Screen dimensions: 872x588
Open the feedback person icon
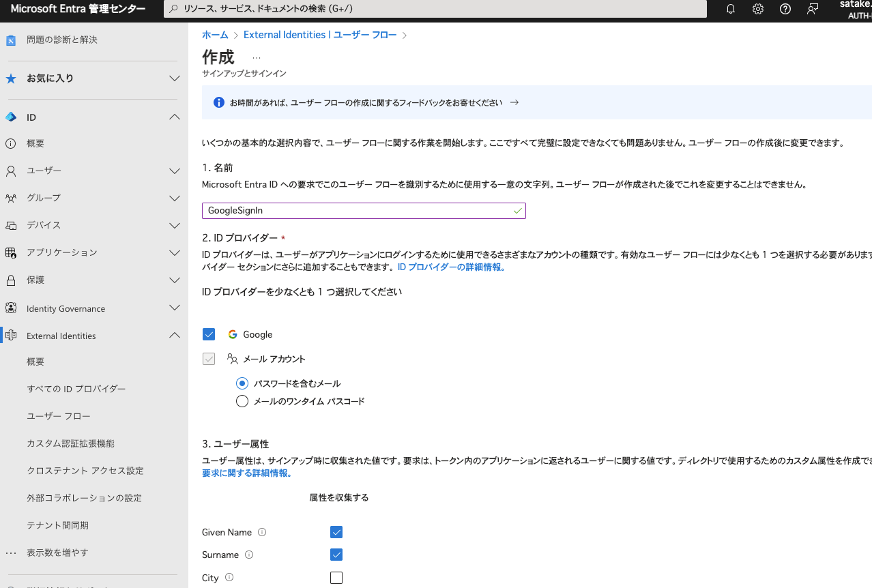pyautogui.click(x=813, y=9)
